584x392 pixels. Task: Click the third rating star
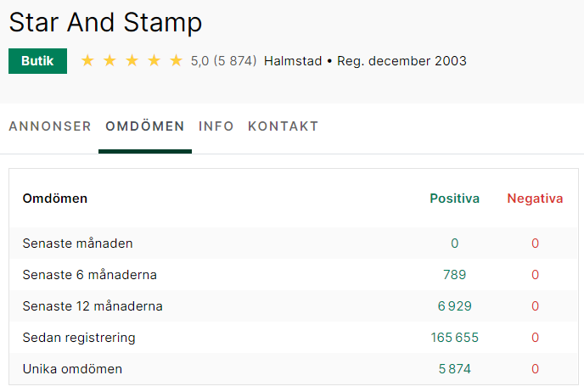tap(132, 60)
